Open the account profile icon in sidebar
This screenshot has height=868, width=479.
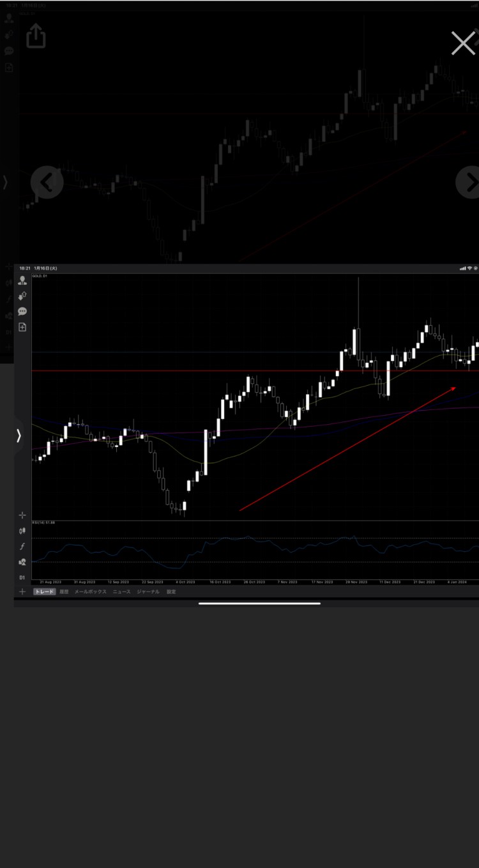pos(22,280)
